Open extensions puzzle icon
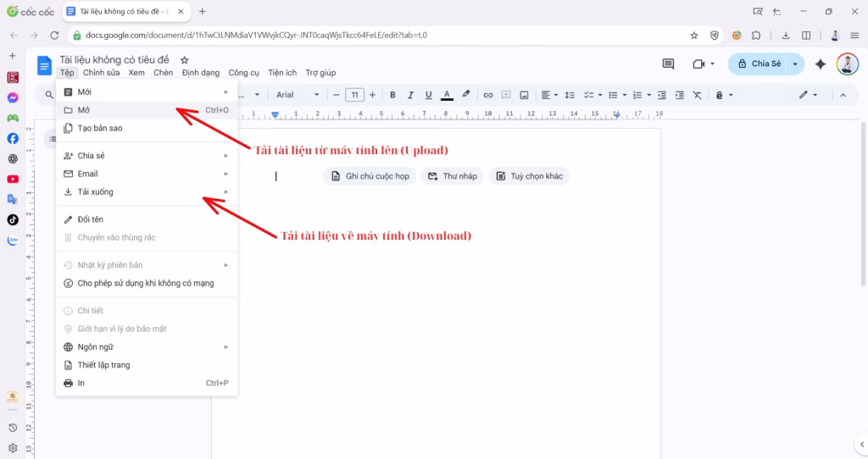 [756, 35]
